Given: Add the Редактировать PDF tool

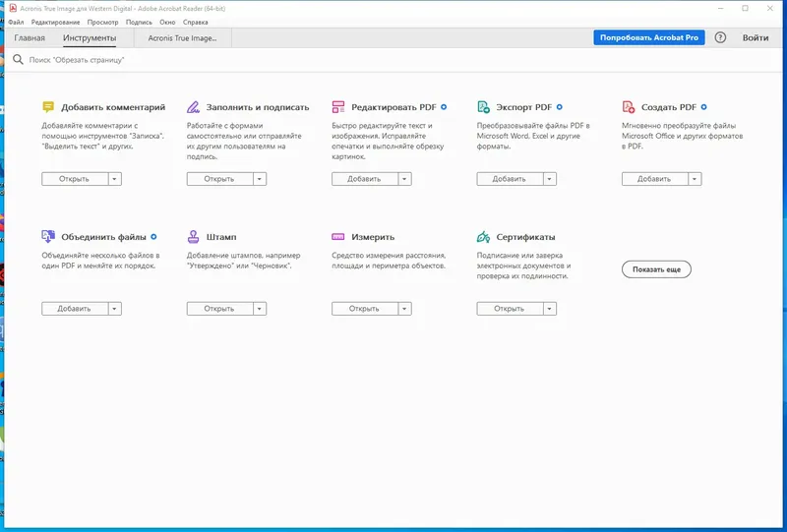Looking at the screenshot, I should point(365,179).
